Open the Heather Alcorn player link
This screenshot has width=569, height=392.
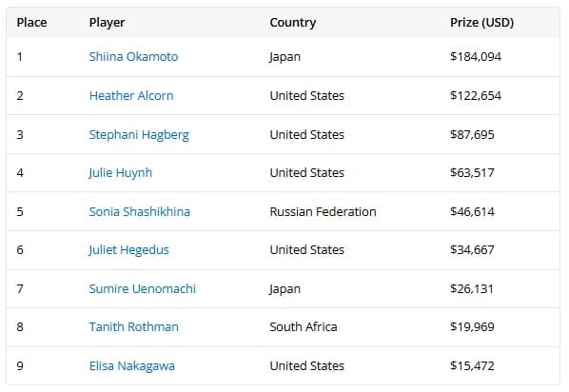(131, 95)
